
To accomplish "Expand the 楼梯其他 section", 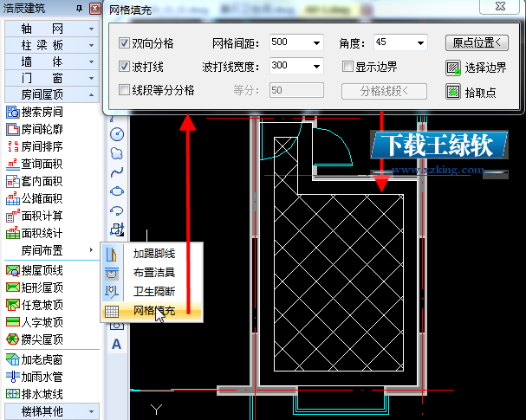I will pyautogui.click(x=52, y=411).
